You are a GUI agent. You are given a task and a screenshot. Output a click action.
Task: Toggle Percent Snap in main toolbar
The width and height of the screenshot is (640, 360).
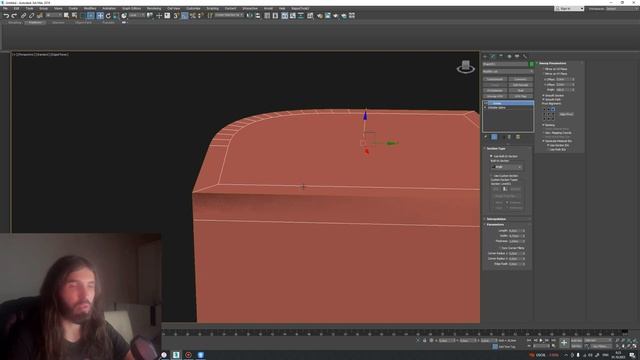pos(193,16)
